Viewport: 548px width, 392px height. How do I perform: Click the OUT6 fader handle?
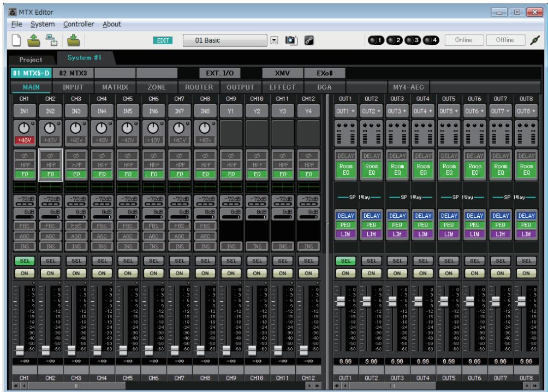(x=470, y=301)
